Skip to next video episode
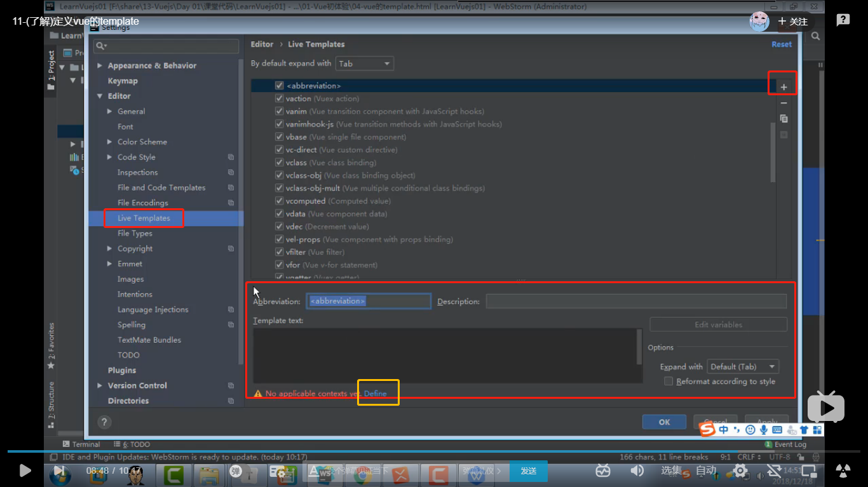 (58, 470)
